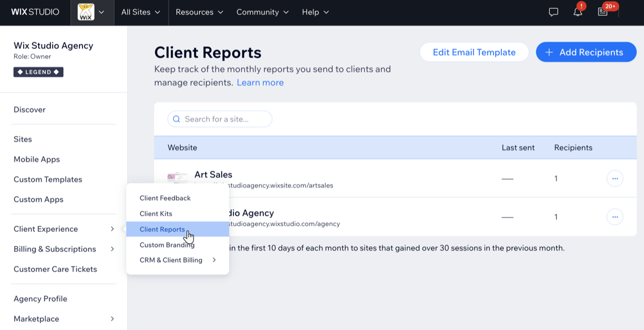This screenshot has width=644, height=330.
Task: Open the news feed icon with 20+ badge
Action: point(603,12)
